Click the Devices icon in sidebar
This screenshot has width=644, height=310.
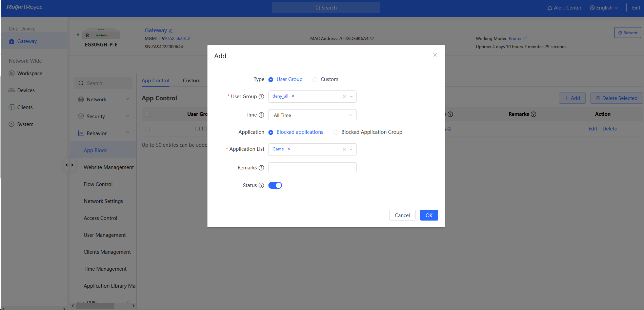click(12, 90)
